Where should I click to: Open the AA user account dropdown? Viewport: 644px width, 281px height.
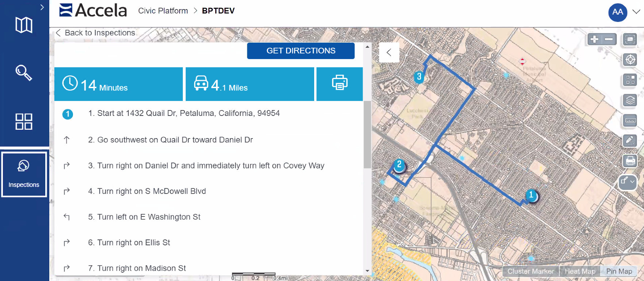636,12
